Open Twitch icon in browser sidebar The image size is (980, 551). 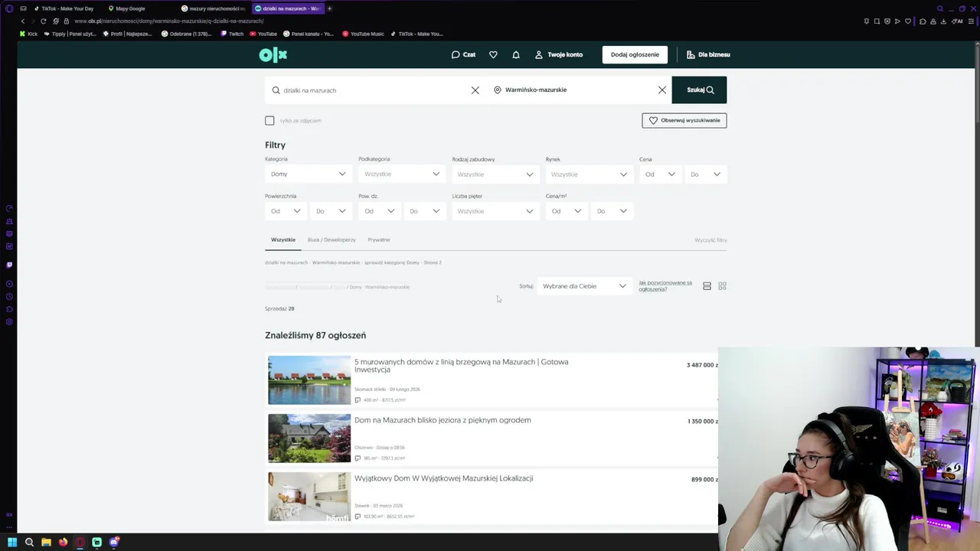coord(9,265)
